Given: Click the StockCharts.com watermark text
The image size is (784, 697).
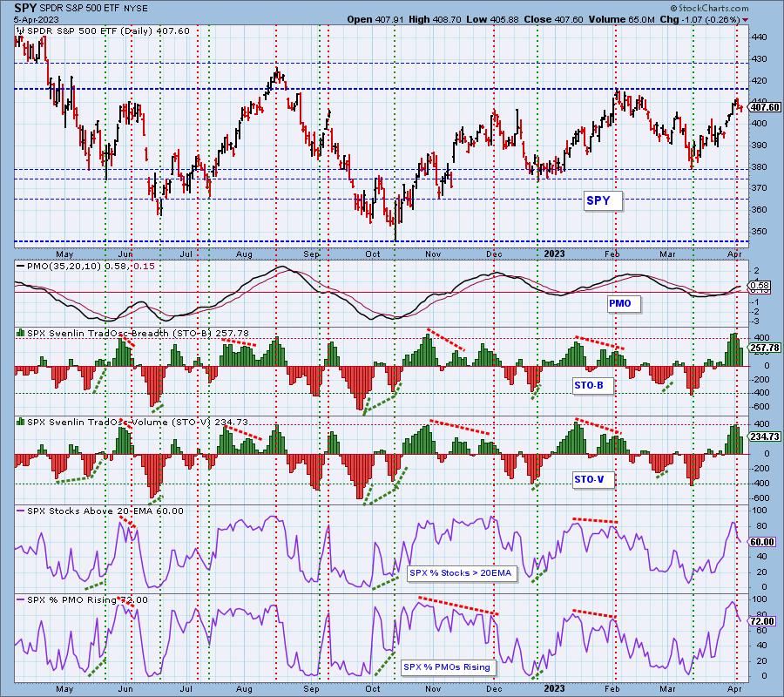Looking at the screenshot, I should tap(709, 8).
